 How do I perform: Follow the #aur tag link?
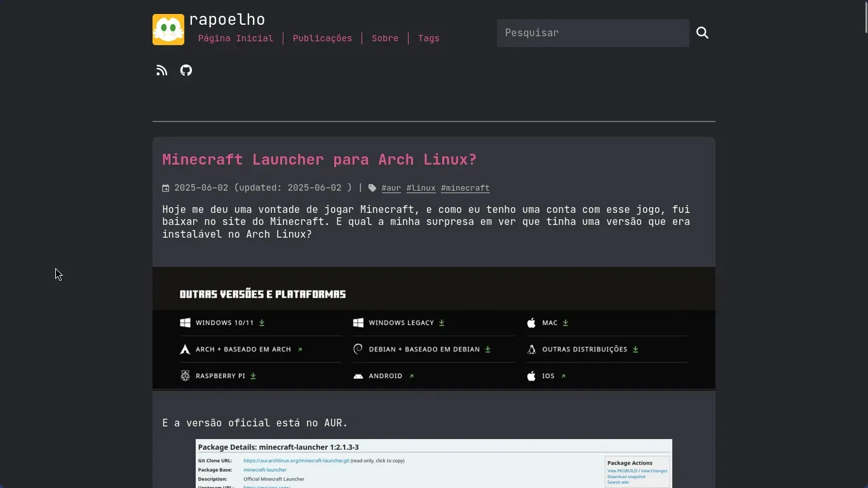(x=391, y=188)
